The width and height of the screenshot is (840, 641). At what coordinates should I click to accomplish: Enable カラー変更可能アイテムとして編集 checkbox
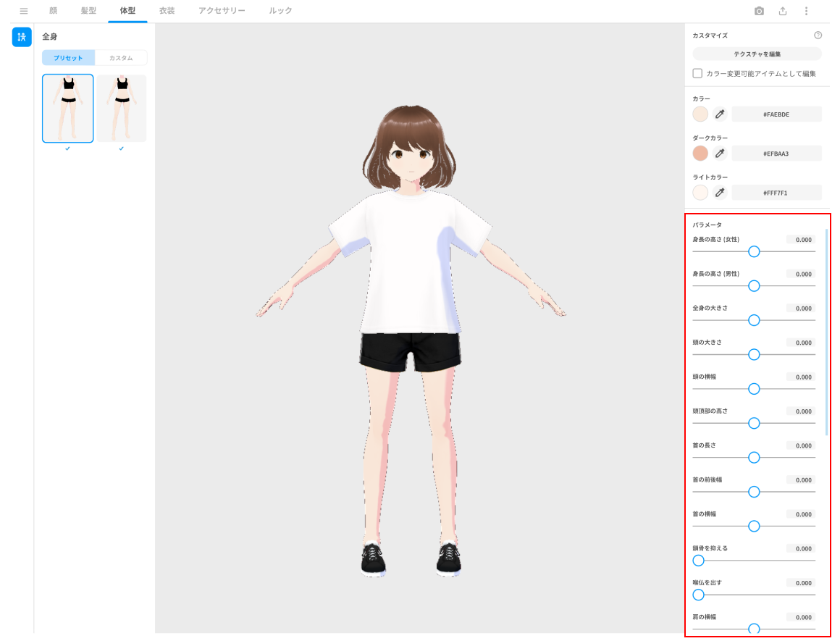697,73
